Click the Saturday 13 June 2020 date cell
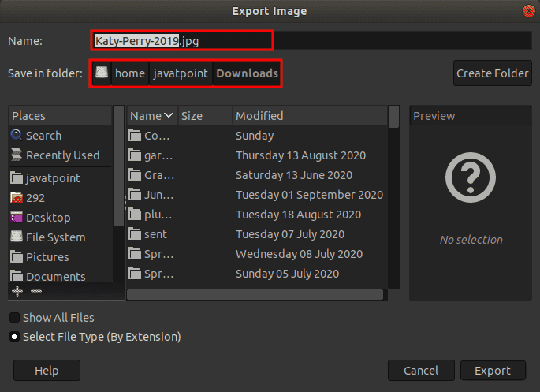Image resolution: width=540 pixels, height=392 pixels. pyautogui.click(x=294, y=175)
